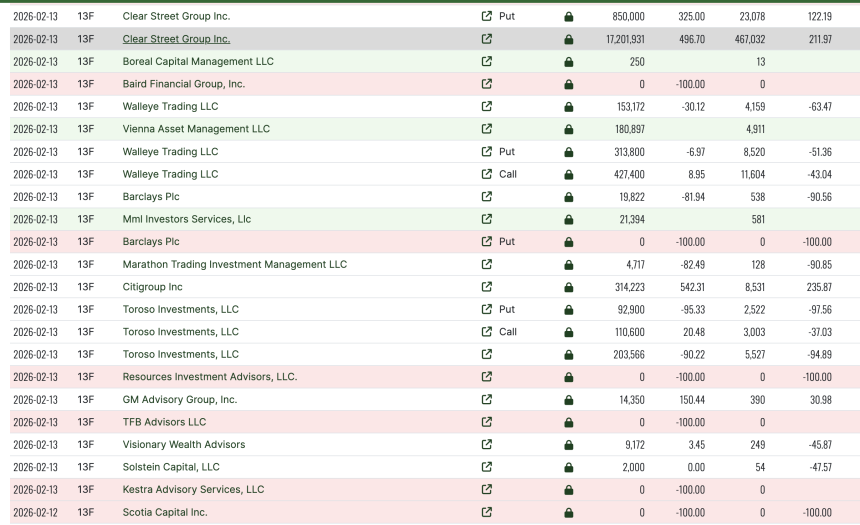Open Marathon Trading Investment Management LLC link
This screenshot has width=860, height=525.
tap(234, 264)
